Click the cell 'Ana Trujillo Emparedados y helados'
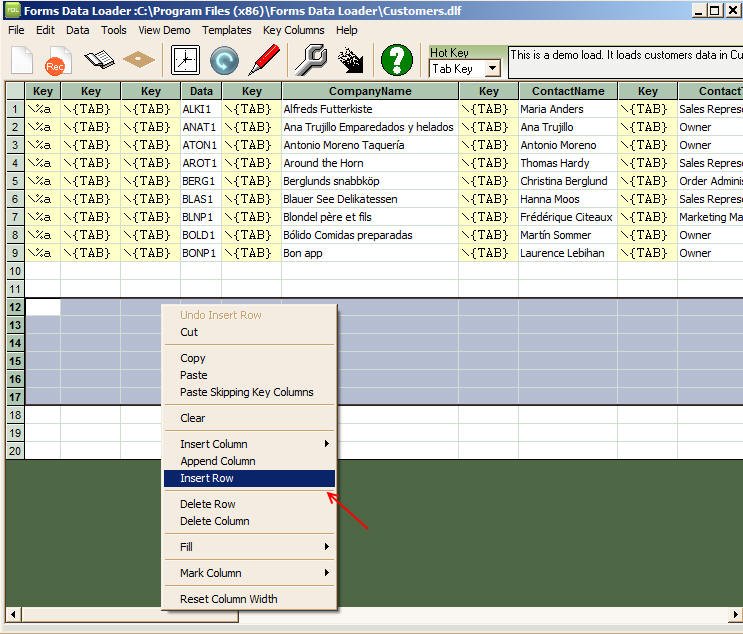 point(370,127)
